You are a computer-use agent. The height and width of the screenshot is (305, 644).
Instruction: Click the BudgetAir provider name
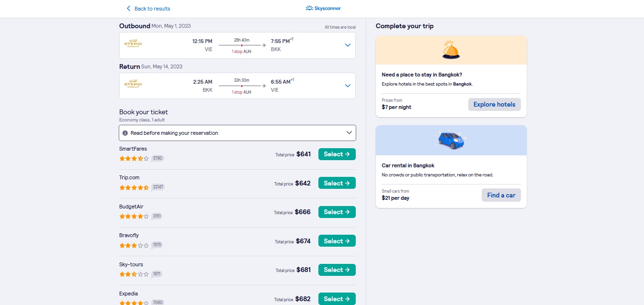131,207
